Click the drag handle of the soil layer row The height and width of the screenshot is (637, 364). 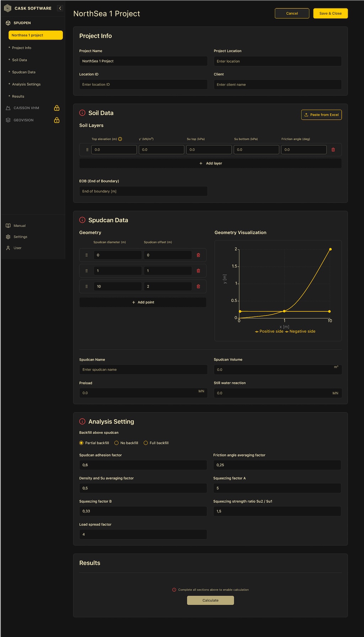pyautogui.click(x=87, y=150)
